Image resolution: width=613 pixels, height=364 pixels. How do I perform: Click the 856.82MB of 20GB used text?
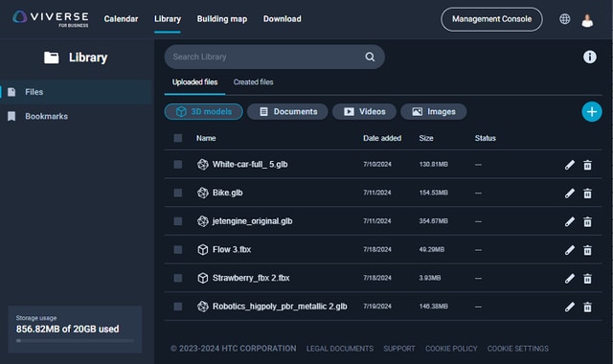click(67, 330)
